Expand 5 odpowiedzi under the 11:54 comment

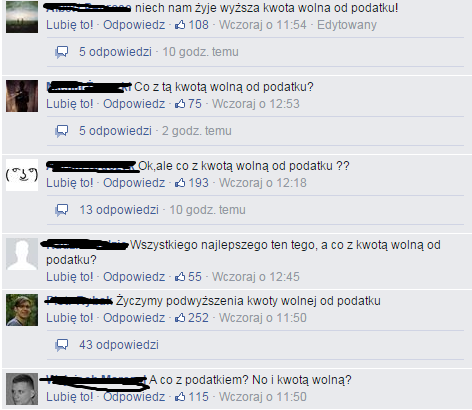pos(115,52)
